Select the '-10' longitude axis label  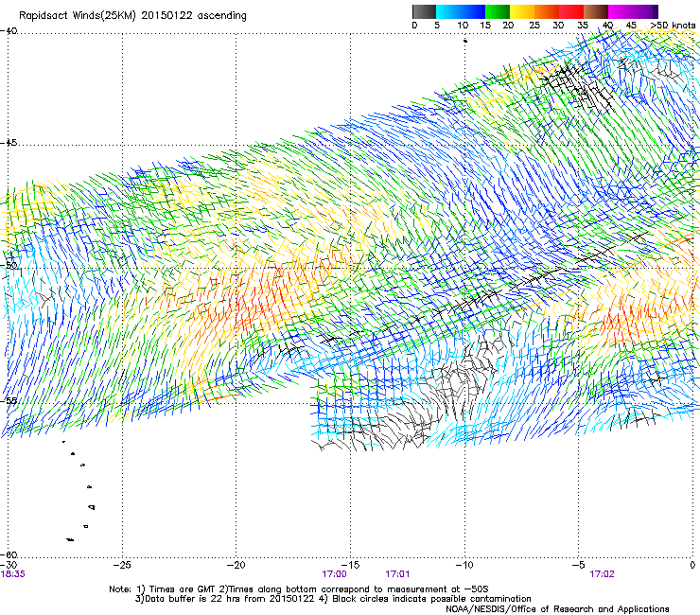[464, 565]
